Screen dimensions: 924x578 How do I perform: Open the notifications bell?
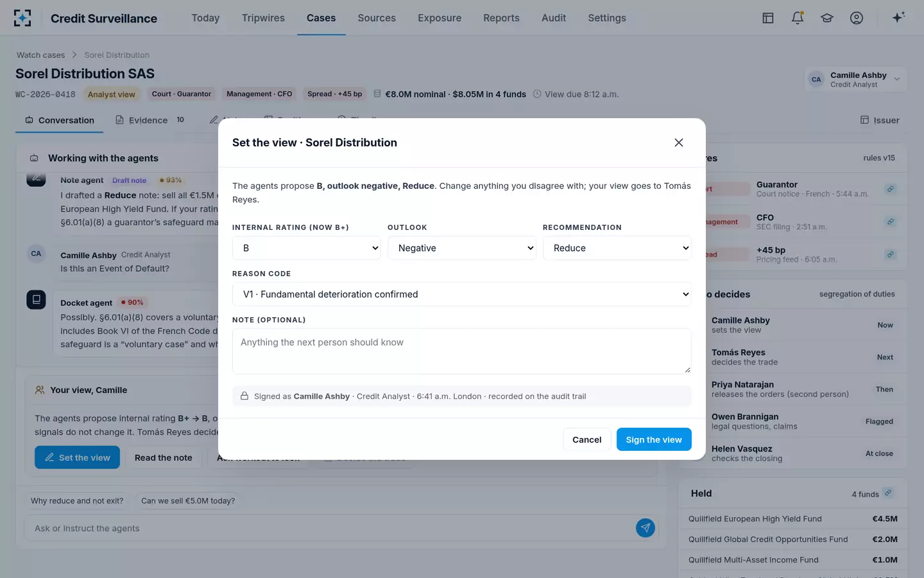click(798, 18)
